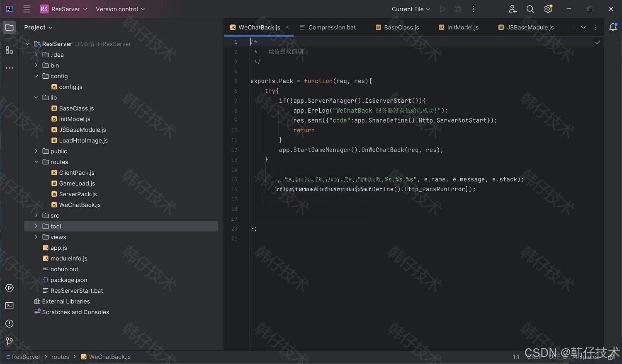Open more run actions menu

[x=473, y=9]
